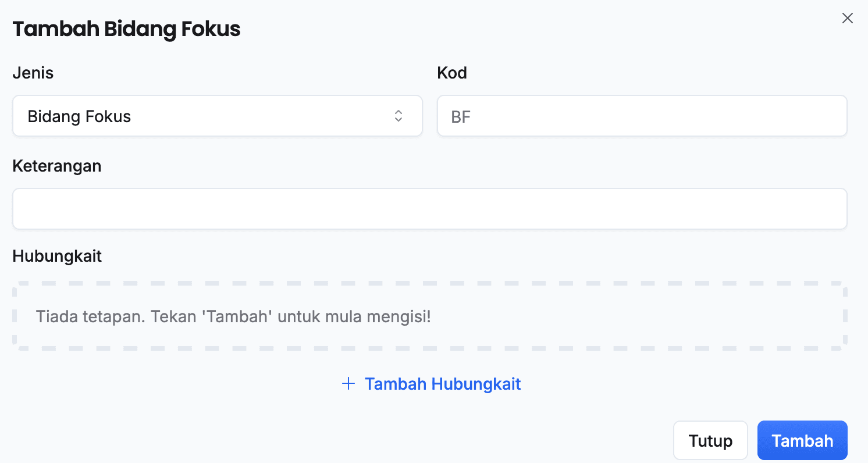
Task: Click the BF placeholder text
Action: tap(461, 117)
